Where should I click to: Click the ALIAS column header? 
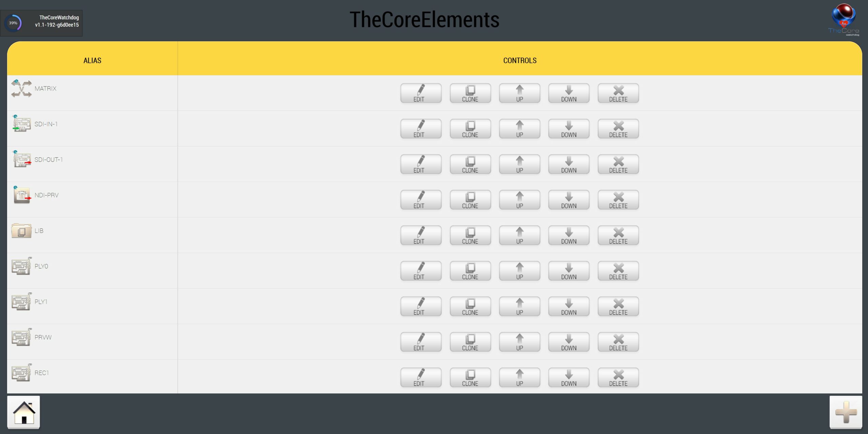(x=92, y=60)
